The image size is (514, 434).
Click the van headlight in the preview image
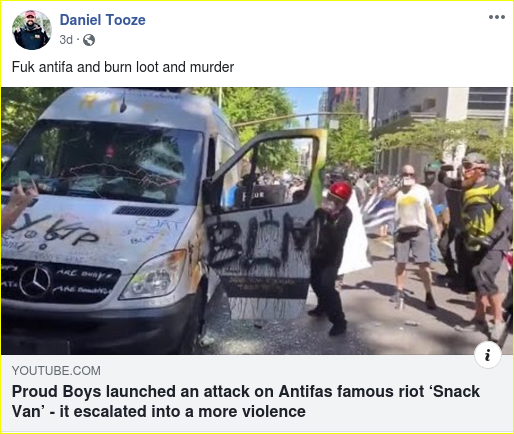click(x=155, y=274)
